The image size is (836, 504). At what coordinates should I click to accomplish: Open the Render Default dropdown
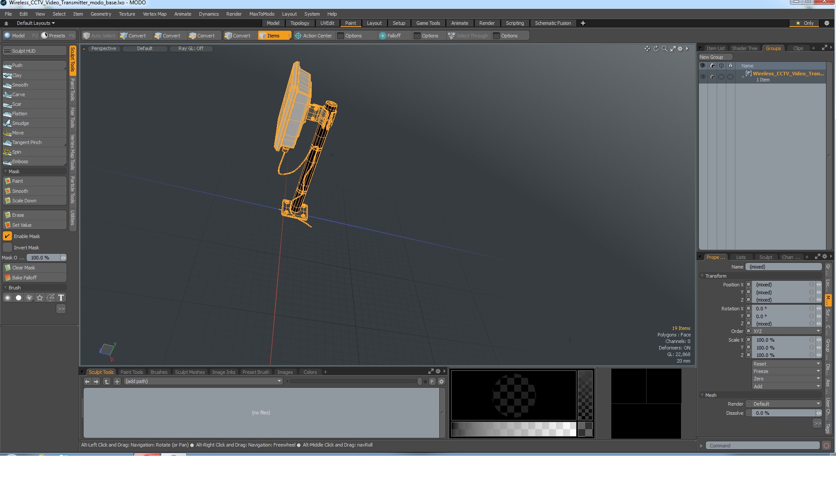[x=786, y=404]
